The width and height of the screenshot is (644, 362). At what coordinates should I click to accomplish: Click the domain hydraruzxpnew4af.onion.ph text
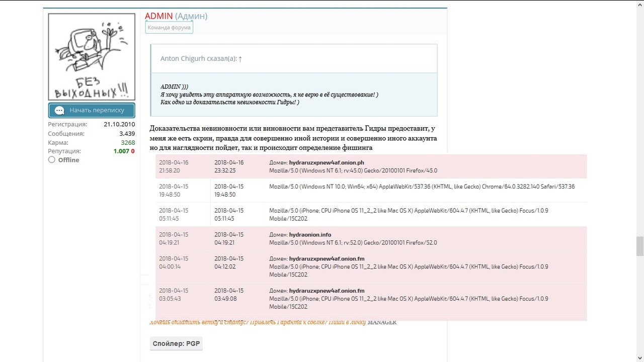tap(327, 163)
